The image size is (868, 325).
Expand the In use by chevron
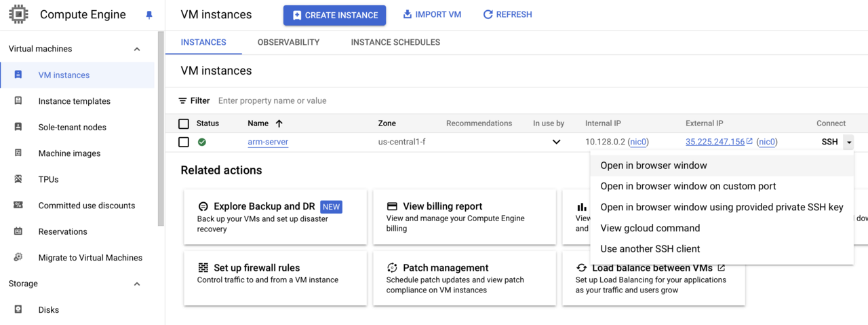click(x=556, y=142)
